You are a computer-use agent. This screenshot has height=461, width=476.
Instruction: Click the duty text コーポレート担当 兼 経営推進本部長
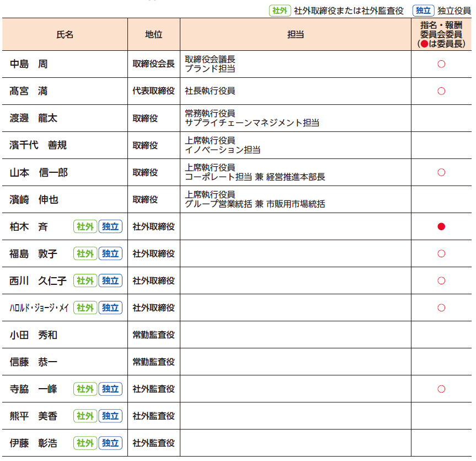click(x=255, y=177)
